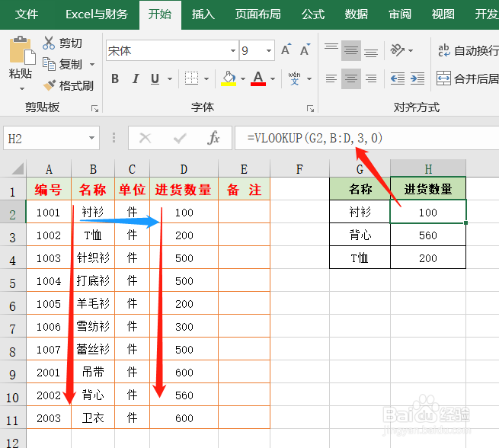Screen dimensions: 499x448
Task: Open the Copy (复制) dropdown arrow
Action: point(92,64)
